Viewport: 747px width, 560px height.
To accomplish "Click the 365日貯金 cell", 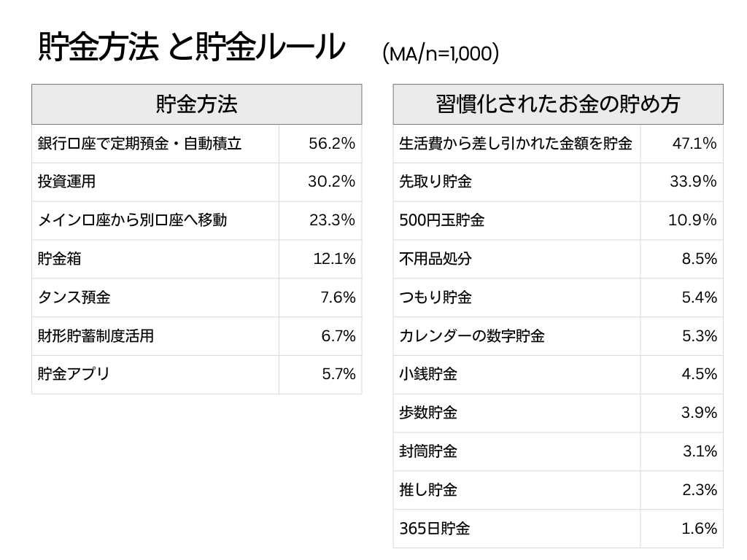I will tap(434, 529).
